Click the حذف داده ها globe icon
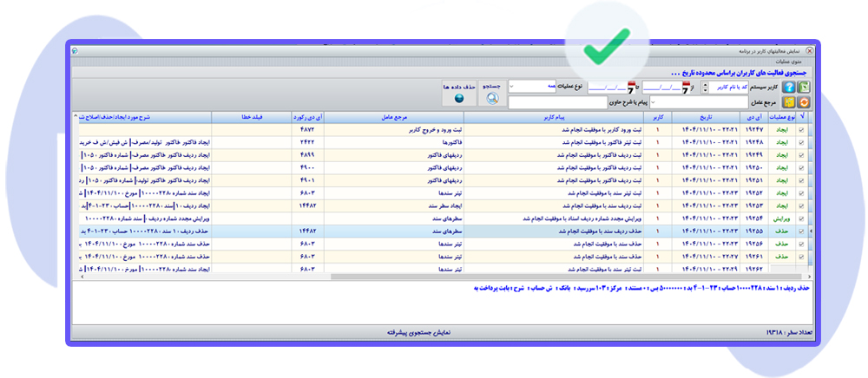The image size is (868, 378). [458, 99]
